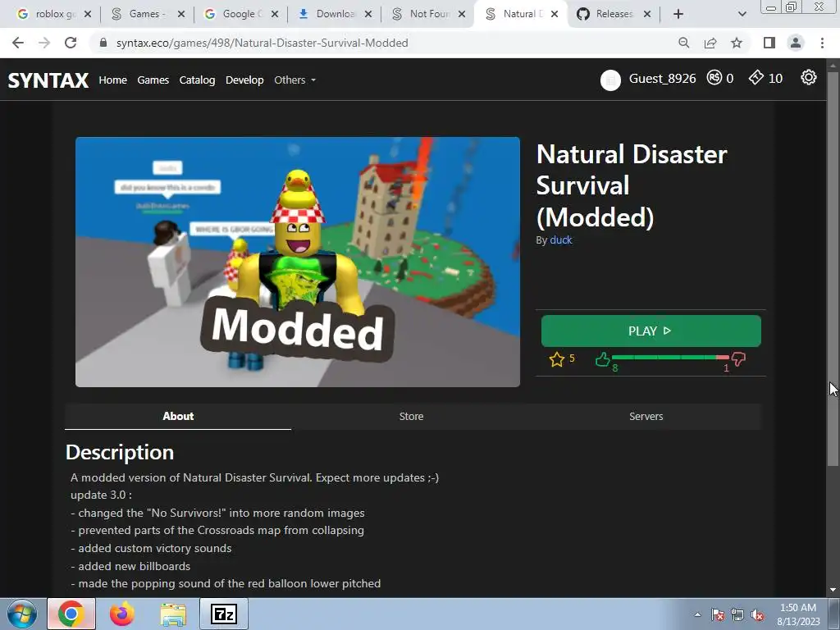
Task: Open the browser side panel icon
Action: (769, 43)
